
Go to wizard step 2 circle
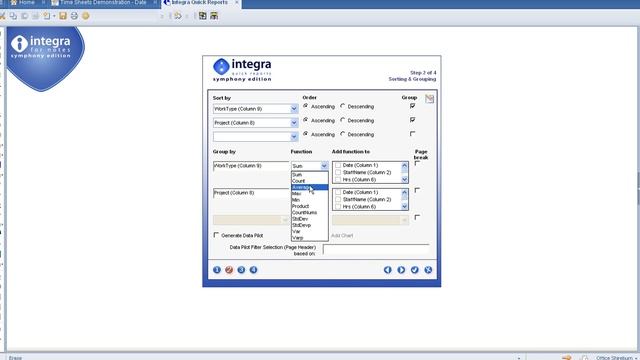[x=229, y=270]
